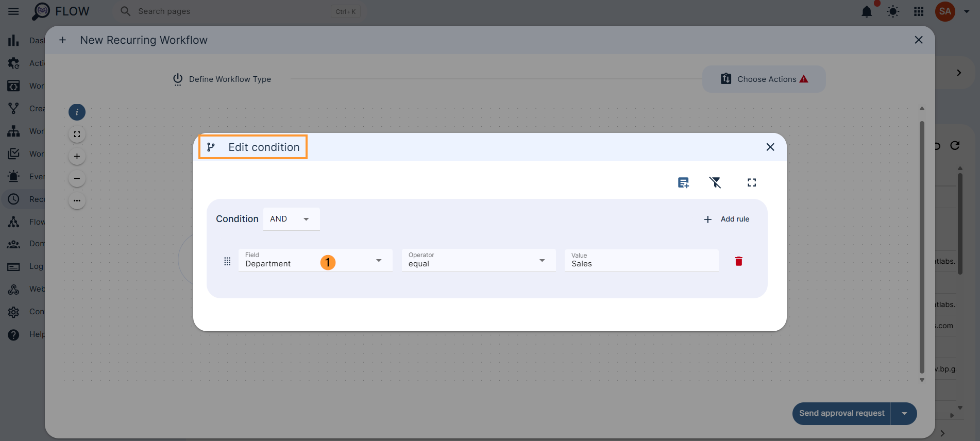Click fit-to-view canvas button
This screenshot has width=980, height=441.
click(77, 134)
